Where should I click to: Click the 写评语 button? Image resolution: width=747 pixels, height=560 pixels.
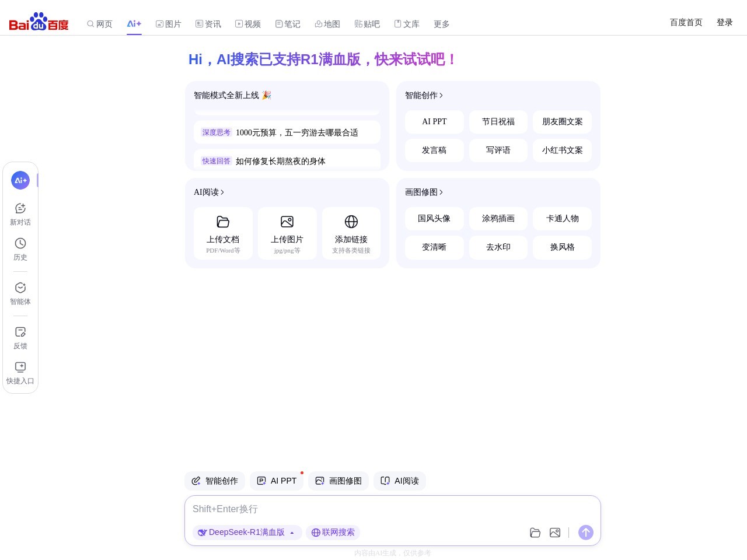coord(498,150)
